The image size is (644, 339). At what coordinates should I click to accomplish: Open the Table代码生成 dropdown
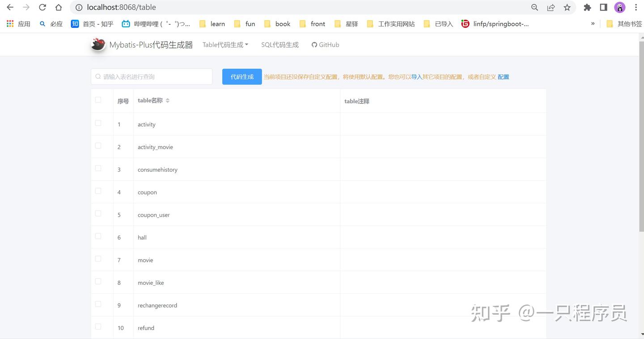225,44
